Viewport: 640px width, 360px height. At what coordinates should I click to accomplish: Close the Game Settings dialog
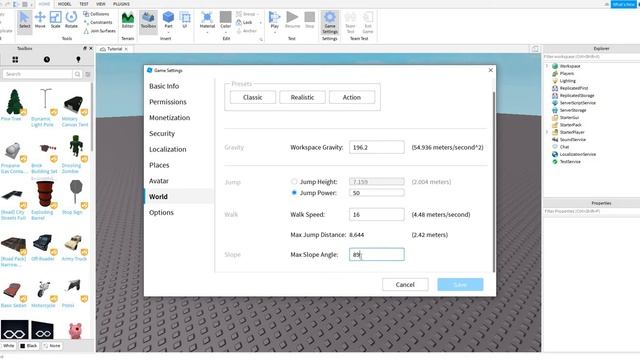pos(491,70)
